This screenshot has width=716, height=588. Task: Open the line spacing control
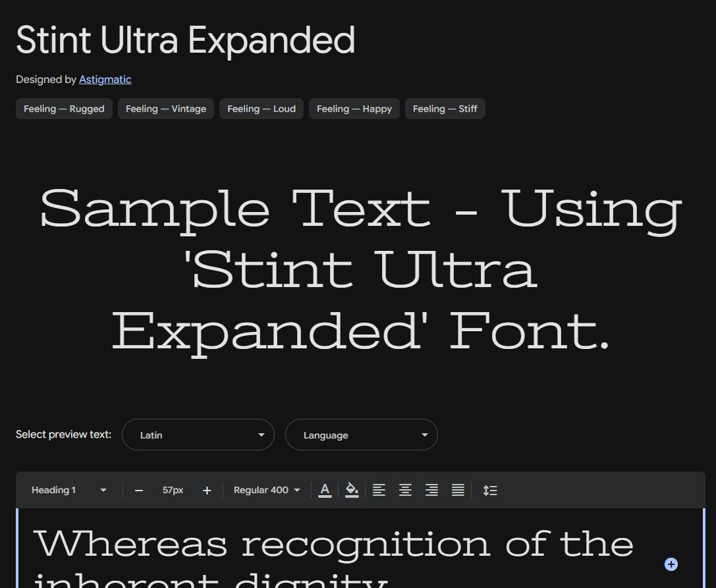[x=490, y=491]
